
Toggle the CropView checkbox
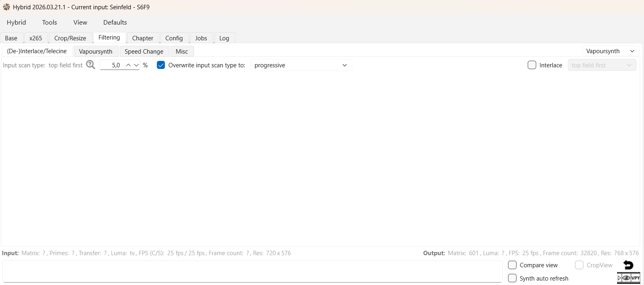click(579, 265)
